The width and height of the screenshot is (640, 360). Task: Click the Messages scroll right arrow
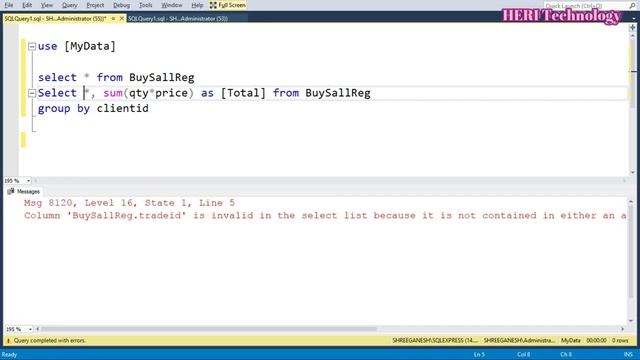[x=623, y=329]
